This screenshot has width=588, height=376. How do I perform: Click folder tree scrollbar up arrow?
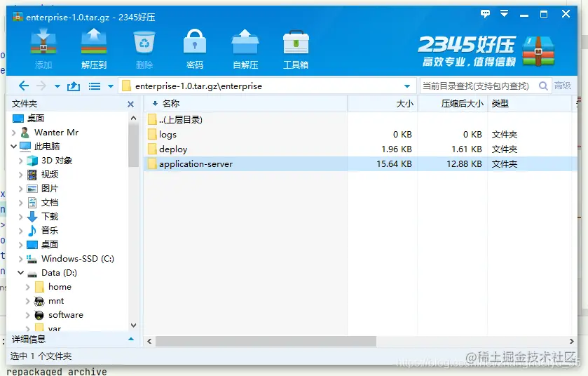click(133, 119)
